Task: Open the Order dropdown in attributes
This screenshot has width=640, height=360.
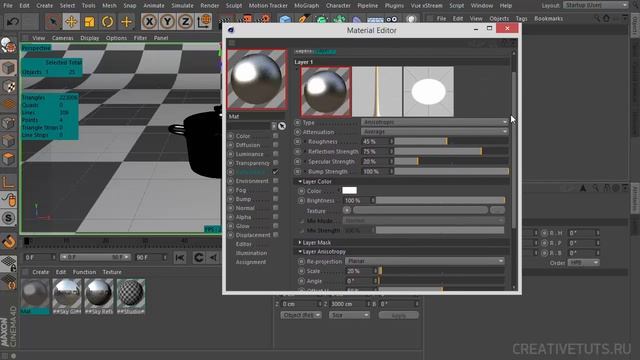Action: click(x=584, y=262)
